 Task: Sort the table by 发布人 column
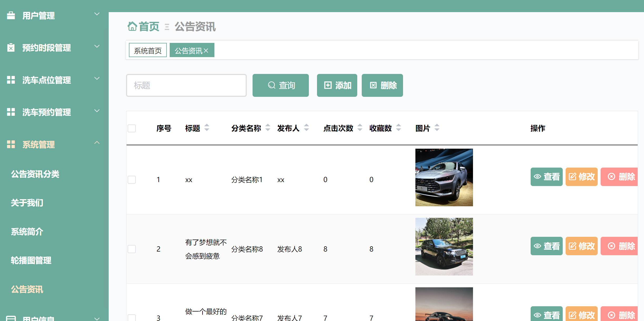[306, 128]
